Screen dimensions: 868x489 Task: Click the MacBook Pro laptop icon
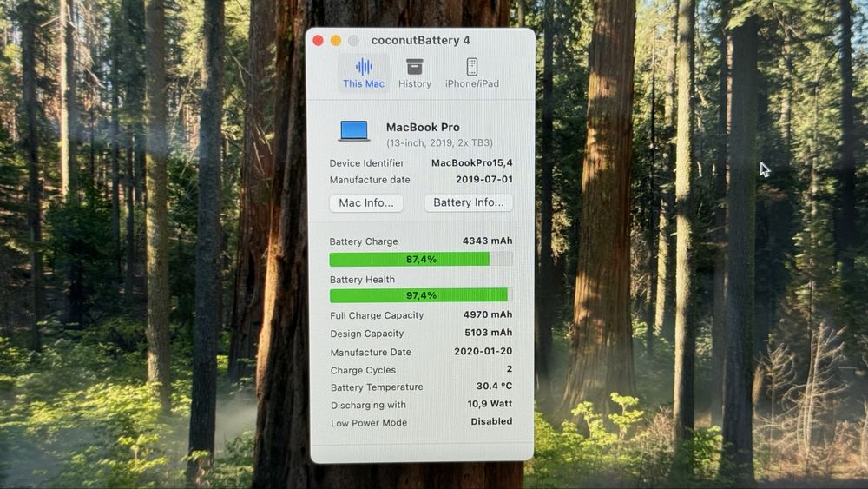[354, 131]
